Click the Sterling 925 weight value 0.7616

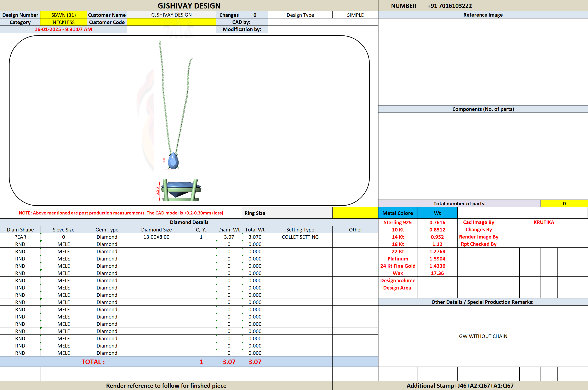(437, 222)
